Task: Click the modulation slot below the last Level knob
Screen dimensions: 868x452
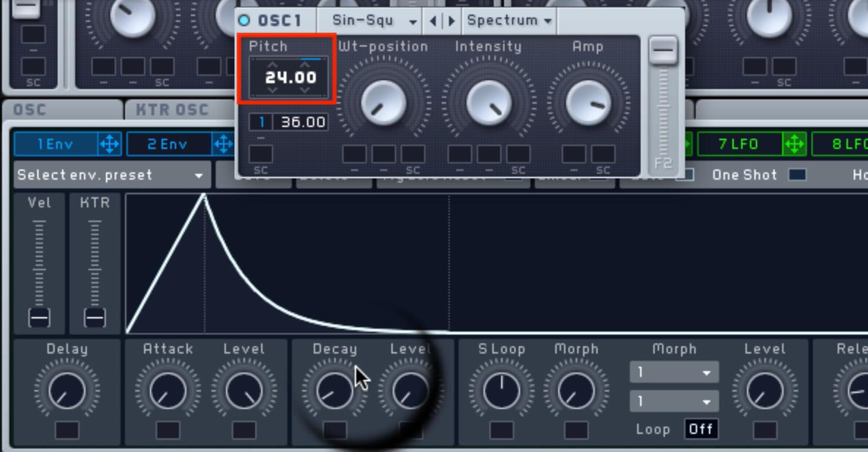Action: tap(765, 430)
